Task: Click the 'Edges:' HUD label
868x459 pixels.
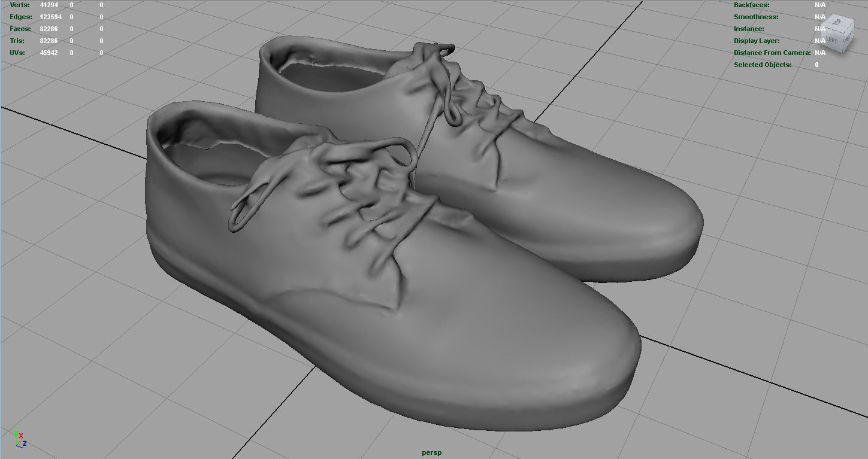Action: [x=21, y=17]
